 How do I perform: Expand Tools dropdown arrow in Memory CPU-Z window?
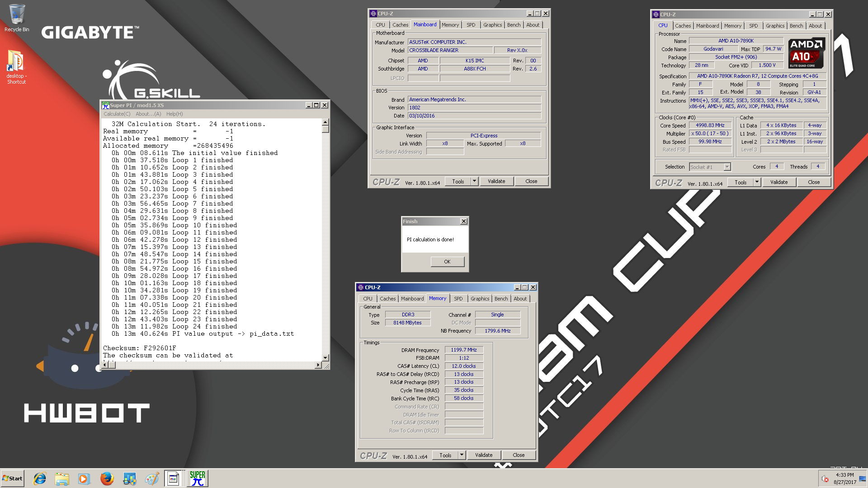click(462, 455)
